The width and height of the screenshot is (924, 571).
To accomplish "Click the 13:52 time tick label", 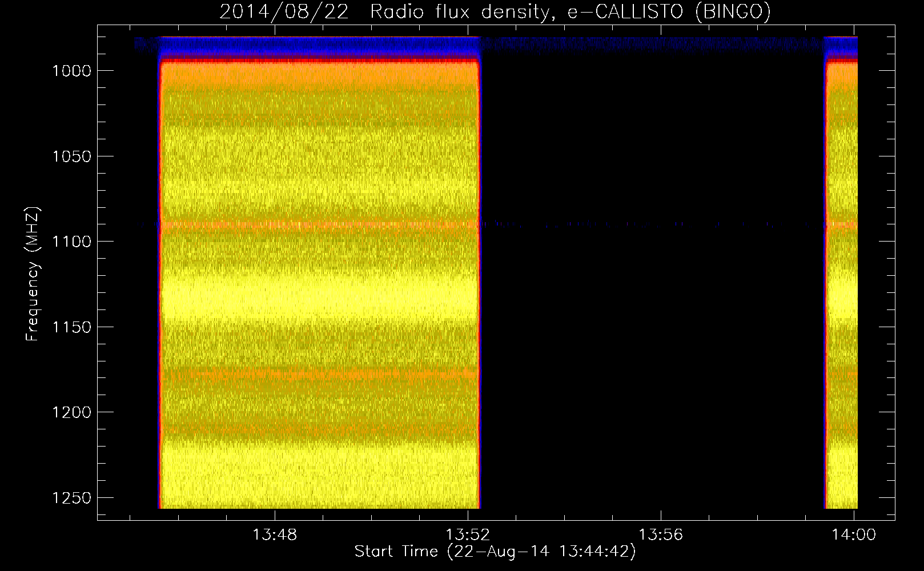I will pos(468,535).
